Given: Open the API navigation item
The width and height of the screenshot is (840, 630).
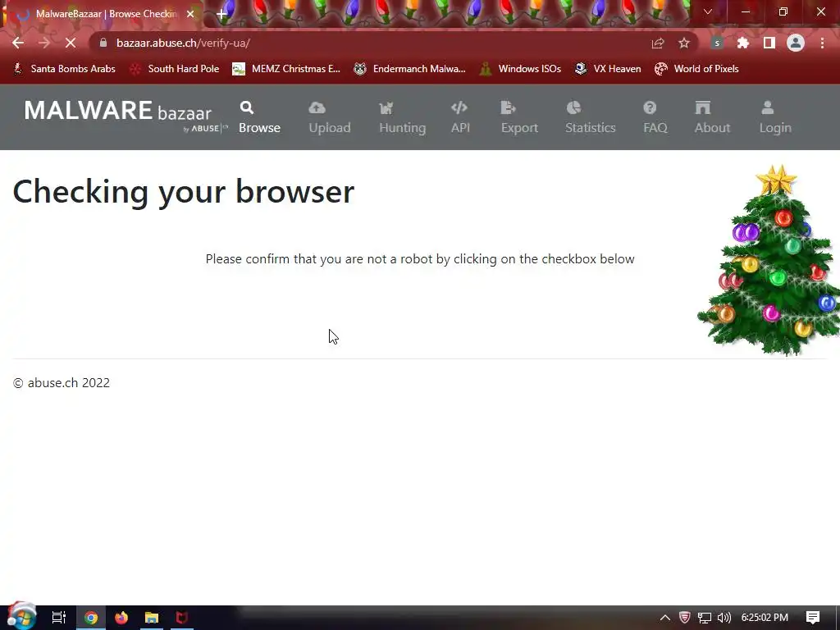Looking at the screenshot, I should pyautogui.click(x=460, y=117).
